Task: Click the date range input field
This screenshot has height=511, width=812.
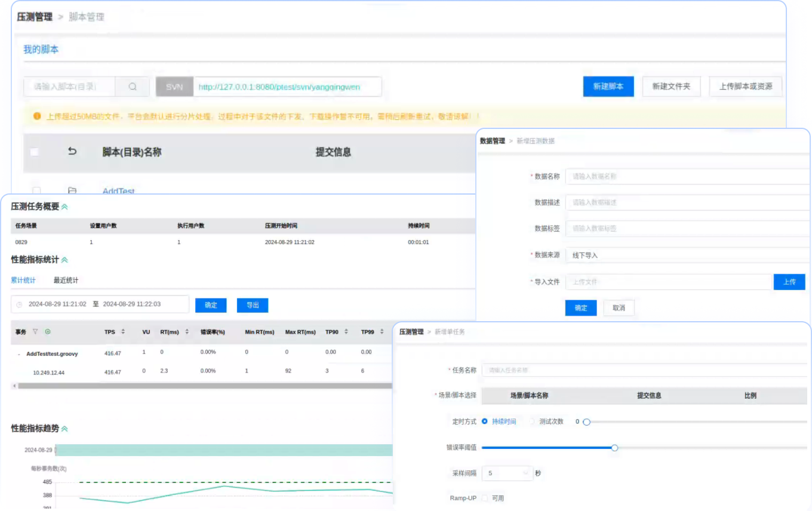Action: point(100,304)
